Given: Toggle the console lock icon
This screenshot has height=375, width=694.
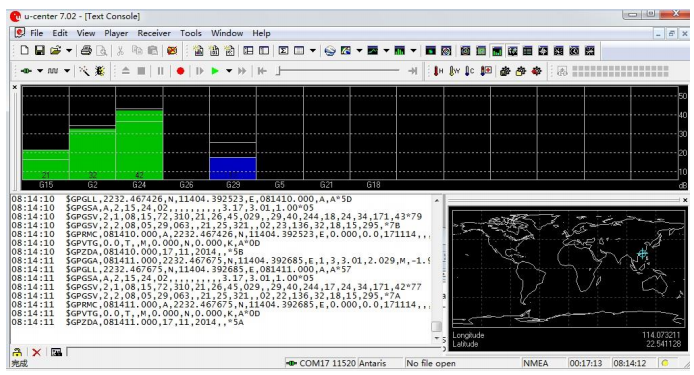Looking at the screenshot, I should pyautogui.click(x=17, y=352).
